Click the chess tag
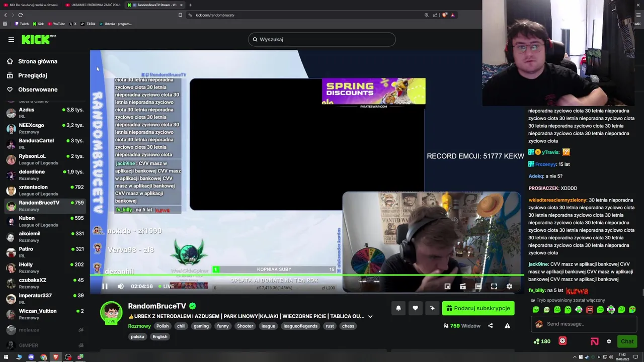This screenshot has width=644, height=362. (348, 326)
